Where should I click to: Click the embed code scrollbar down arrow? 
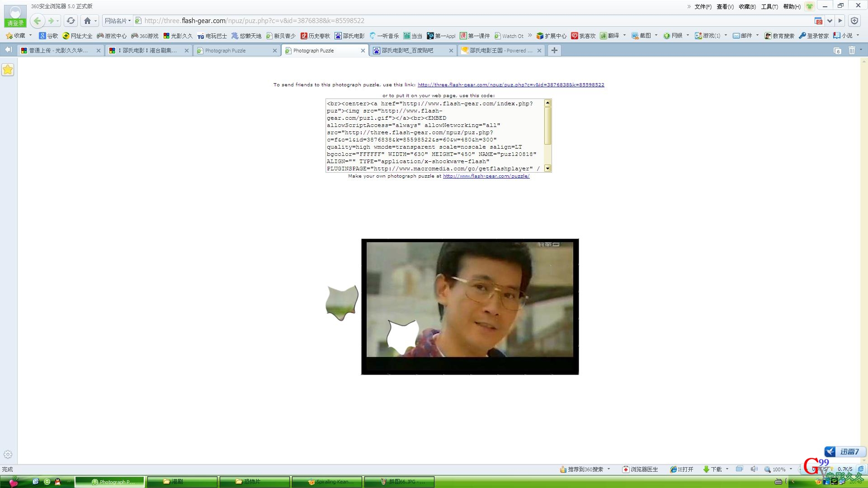pyautogui.click(x=547, y=168)
